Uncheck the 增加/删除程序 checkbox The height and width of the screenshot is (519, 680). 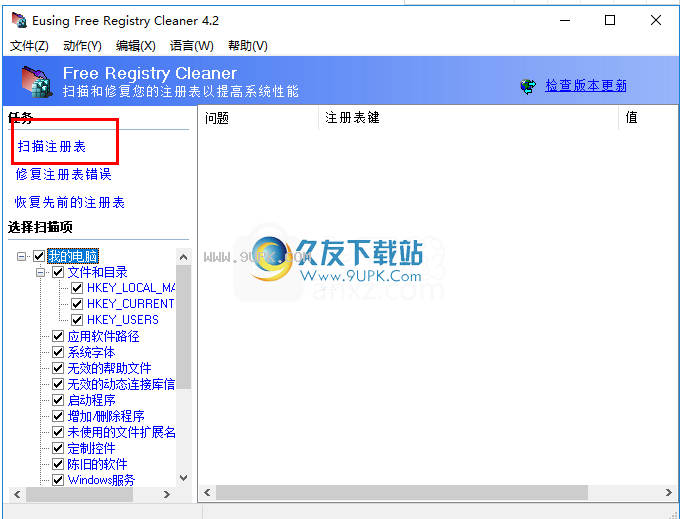pyautogui.click(x=58, y=416)
